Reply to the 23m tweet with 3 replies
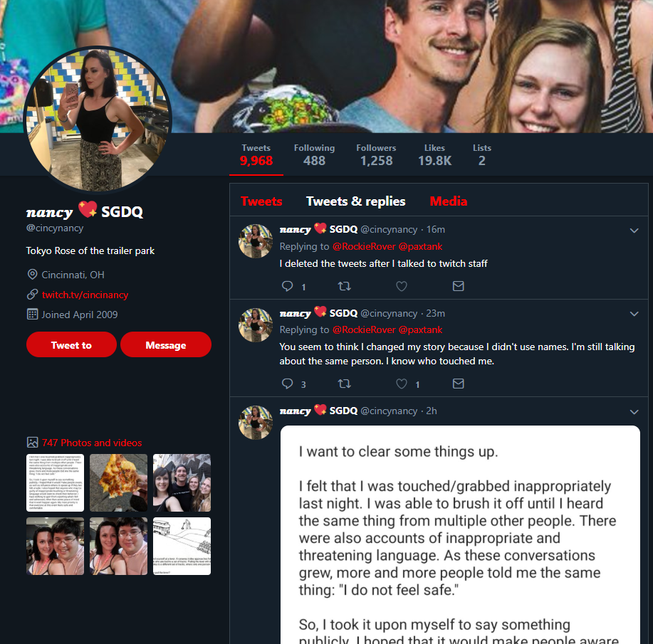653x644 pixels. pyautogui.click(x=288, y=384)
